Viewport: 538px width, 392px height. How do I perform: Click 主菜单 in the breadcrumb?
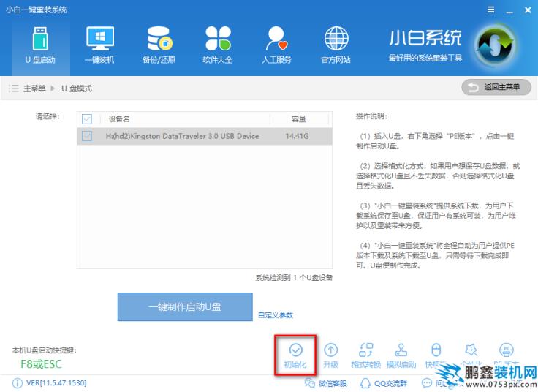(34, 88)
